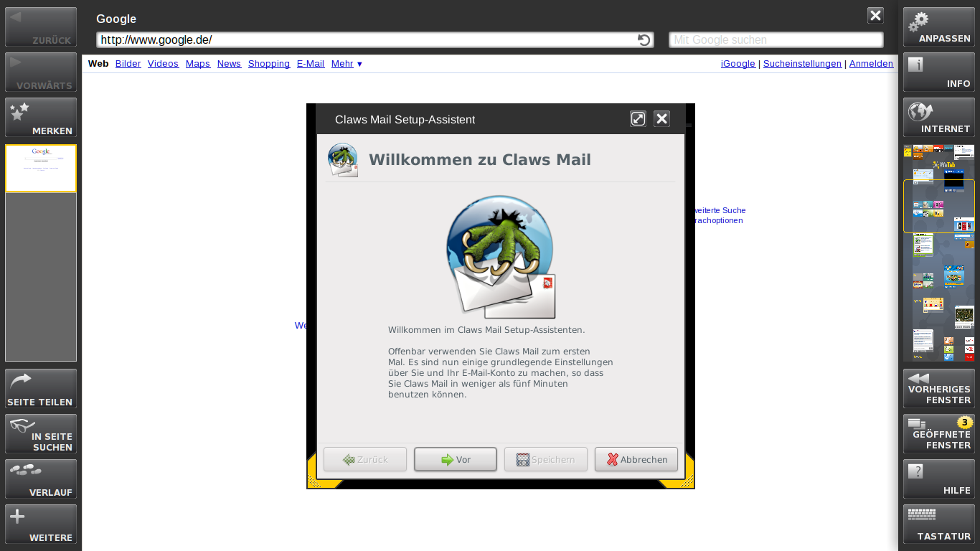
Task: Open the Info panel
Action: point(938,72)
